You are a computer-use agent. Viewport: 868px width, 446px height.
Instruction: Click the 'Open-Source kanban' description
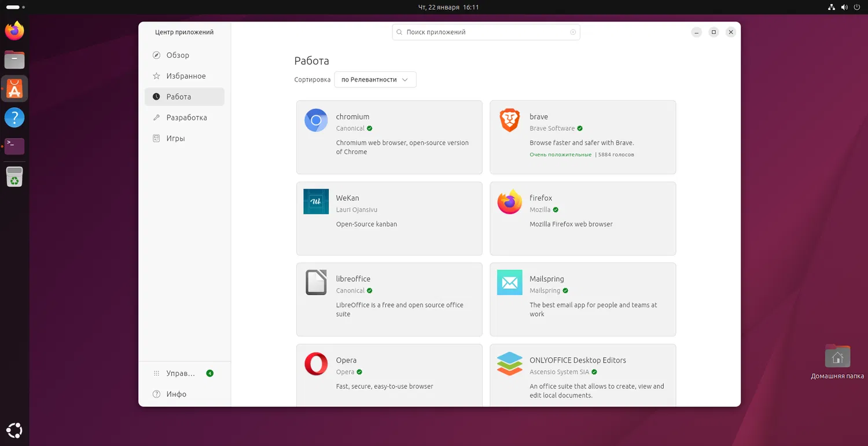point(366,224)
